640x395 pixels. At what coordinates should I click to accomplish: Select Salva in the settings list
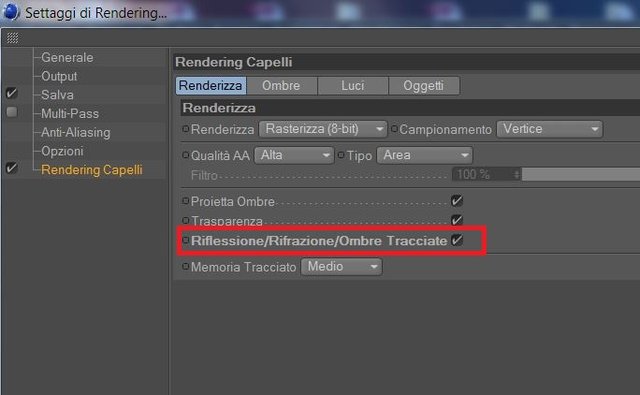[x=57, y=95]
